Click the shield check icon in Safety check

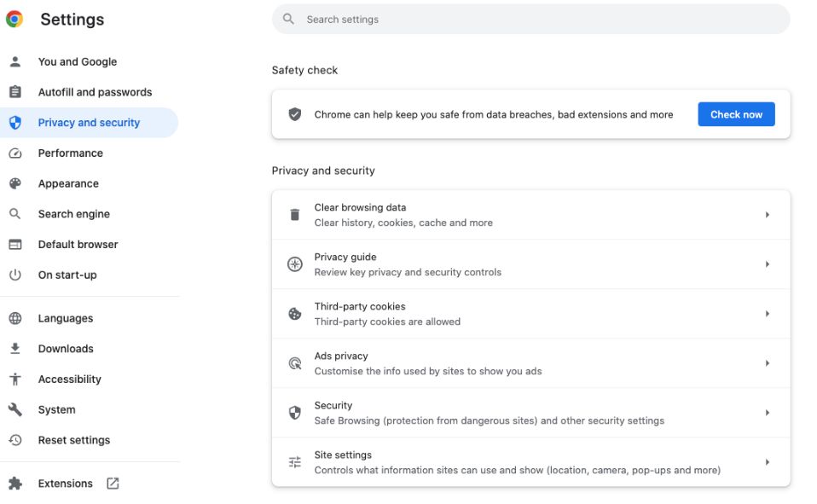tap(295, 114)
